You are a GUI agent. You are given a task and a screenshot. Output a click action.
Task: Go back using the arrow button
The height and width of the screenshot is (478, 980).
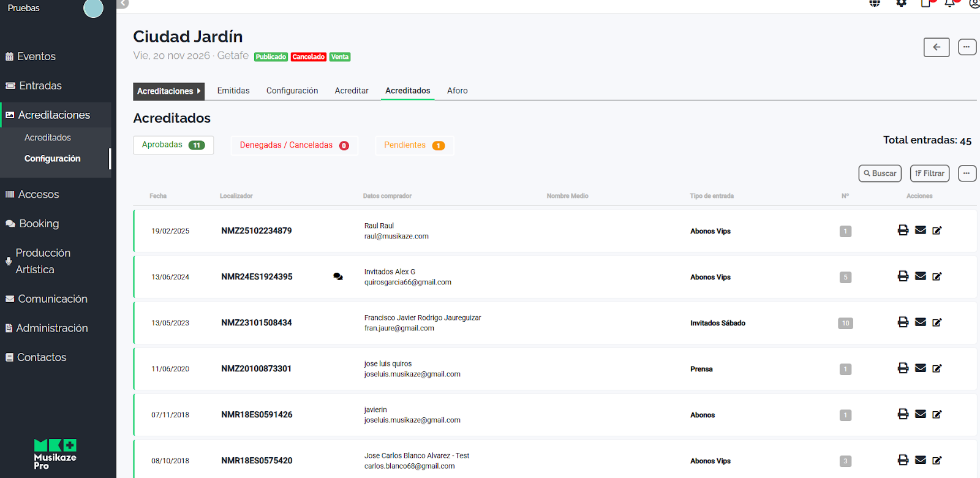click(936, 47)
